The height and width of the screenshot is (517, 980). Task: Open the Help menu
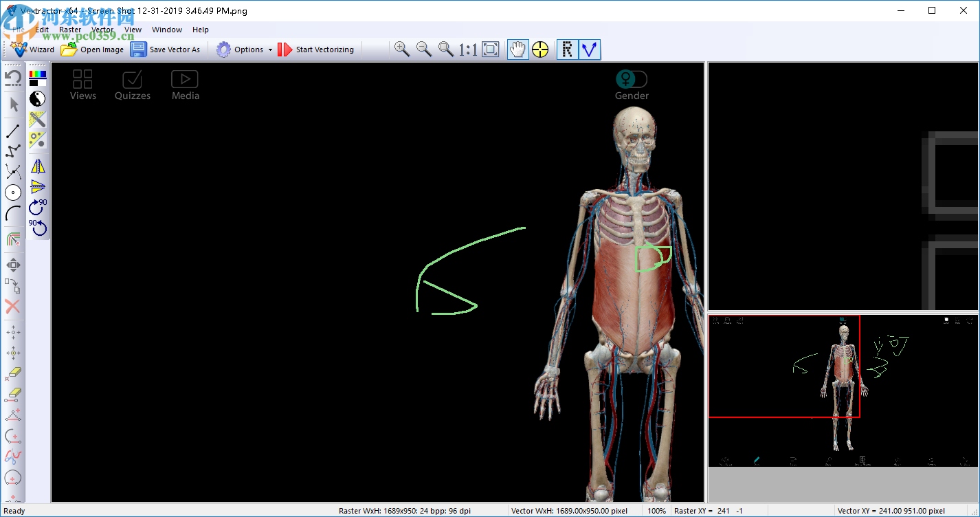[x=201, y=30]
